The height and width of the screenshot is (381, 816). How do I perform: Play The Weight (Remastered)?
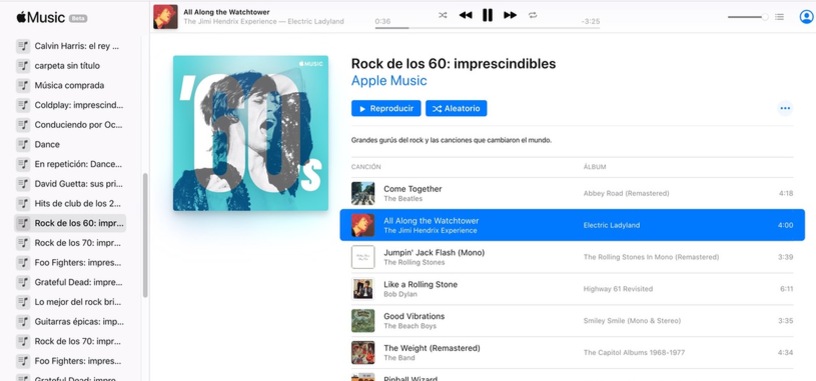pyautogui.click(x=572, y=352)
